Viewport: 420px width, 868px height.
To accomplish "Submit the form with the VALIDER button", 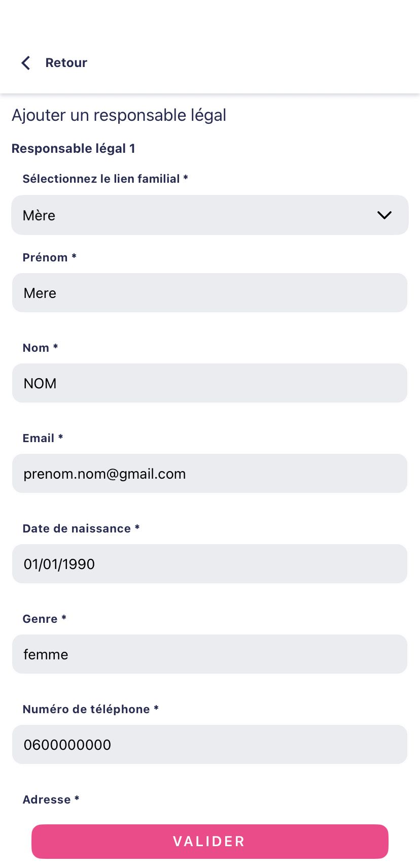I will (210, 842).
